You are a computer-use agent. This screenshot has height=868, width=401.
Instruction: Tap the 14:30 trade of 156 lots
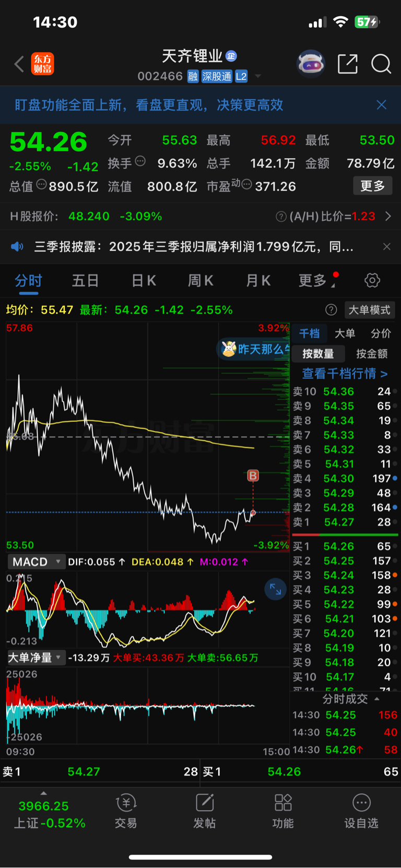[345, 715]
